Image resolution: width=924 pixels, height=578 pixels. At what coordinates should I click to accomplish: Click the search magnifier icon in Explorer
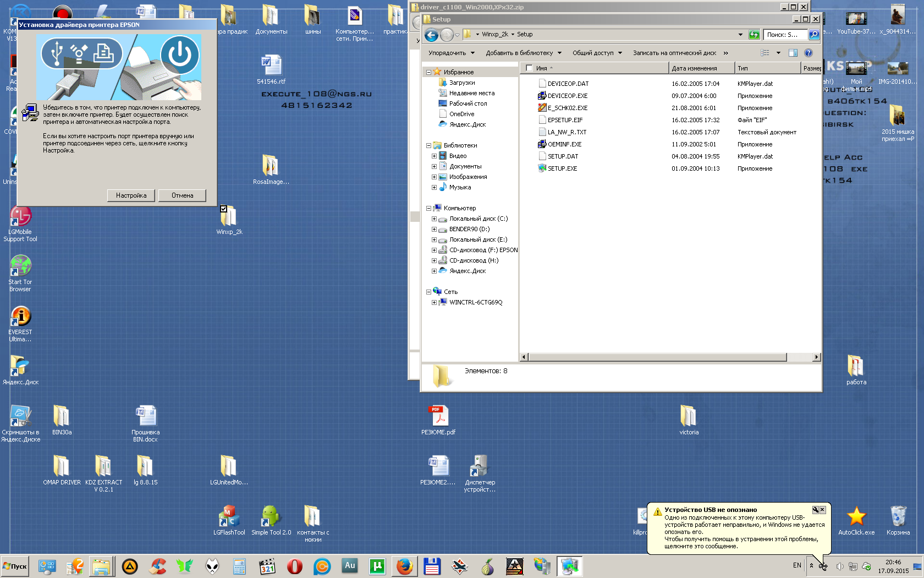[x=813, y=35]
